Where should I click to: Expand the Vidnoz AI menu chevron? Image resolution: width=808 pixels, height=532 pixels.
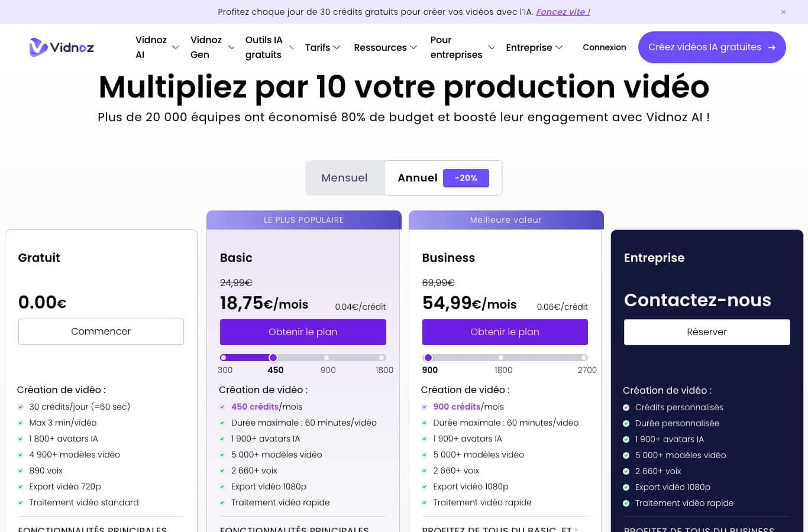click(x=175, y=47)
